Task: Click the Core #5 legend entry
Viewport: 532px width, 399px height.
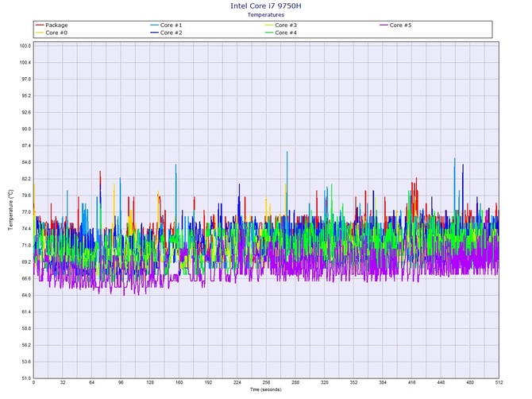Action: point(395,25)
